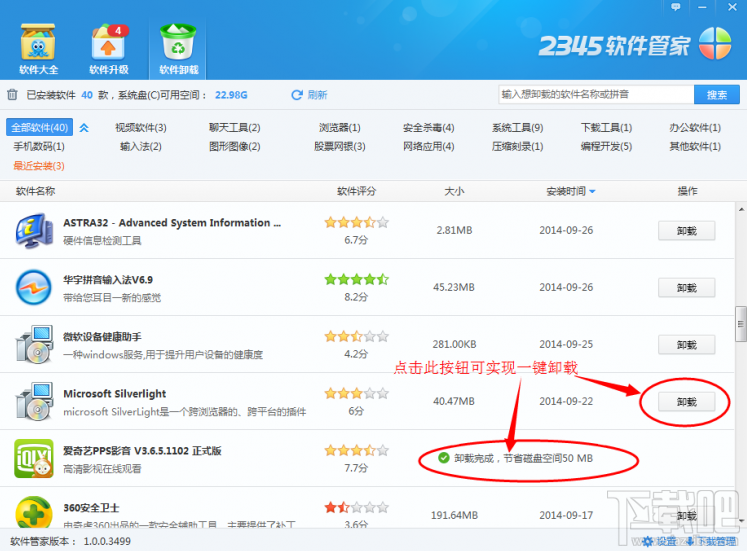Click the Microsoft Silverlight program icon
747x551 pixels.
point(34,401)
